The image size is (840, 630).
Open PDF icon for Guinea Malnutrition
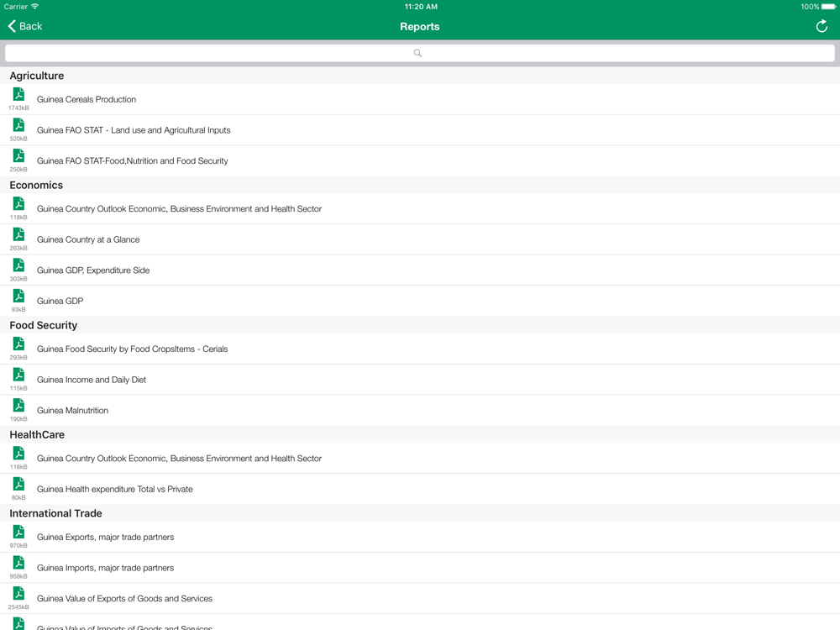click(18, 405)
